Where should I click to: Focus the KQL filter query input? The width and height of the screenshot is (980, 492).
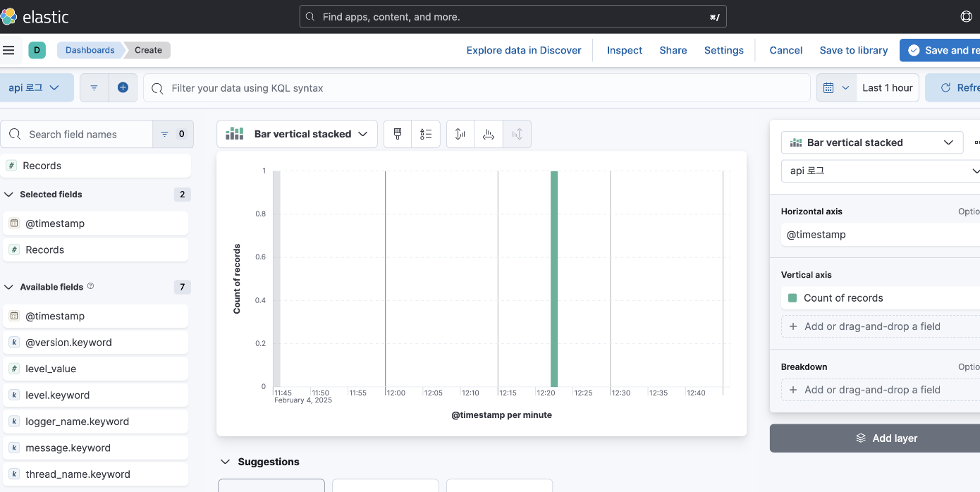click(477, 88)
